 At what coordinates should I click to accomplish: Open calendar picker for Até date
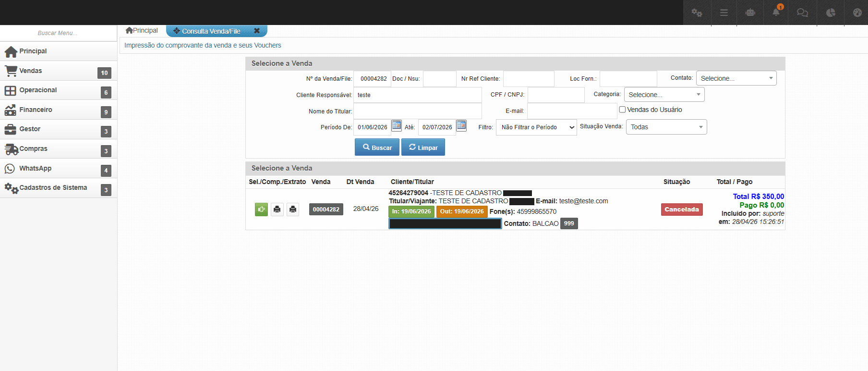[461, 125]
